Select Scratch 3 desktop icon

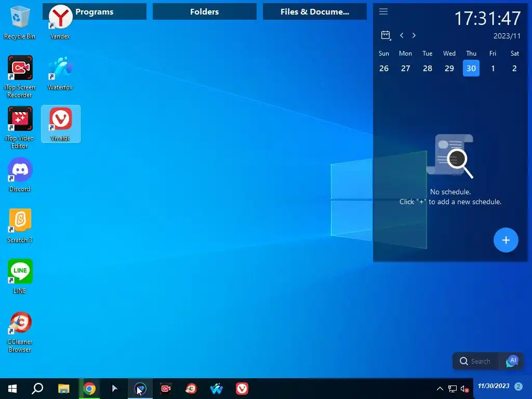[x=20, y=226]
